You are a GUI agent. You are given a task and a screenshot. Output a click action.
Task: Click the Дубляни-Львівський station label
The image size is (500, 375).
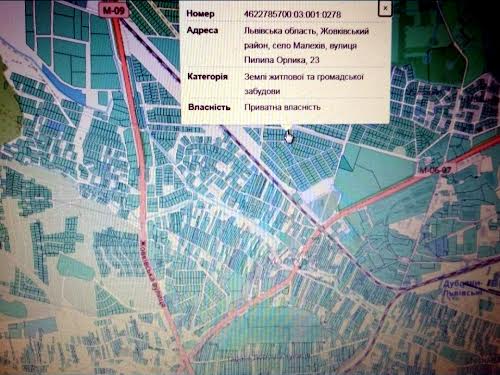click(462, 288)
